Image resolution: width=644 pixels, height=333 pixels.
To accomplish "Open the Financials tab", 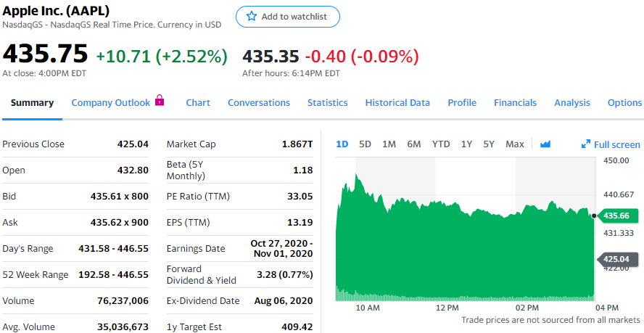I will click(x=515, y=103).
